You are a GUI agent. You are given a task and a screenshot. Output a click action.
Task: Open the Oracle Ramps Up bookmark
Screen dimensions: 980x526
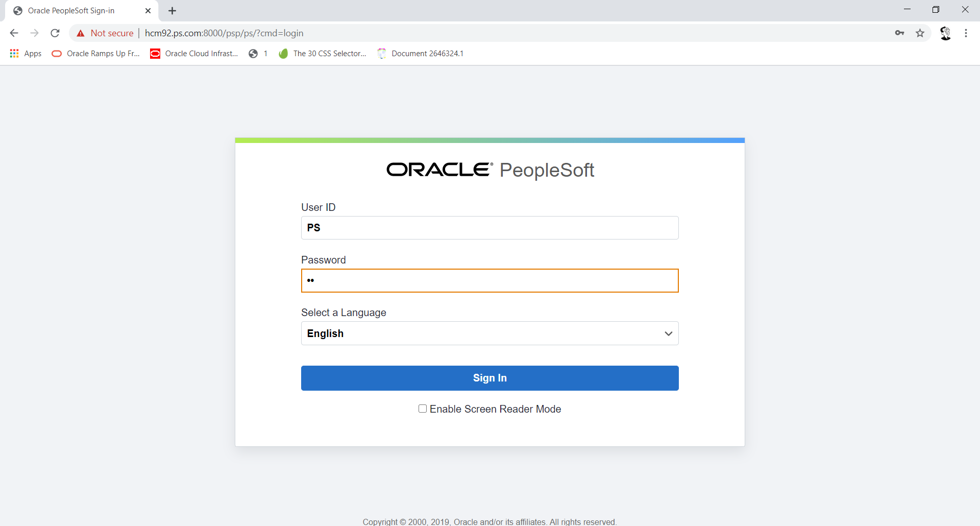click(x=96, y=54)
